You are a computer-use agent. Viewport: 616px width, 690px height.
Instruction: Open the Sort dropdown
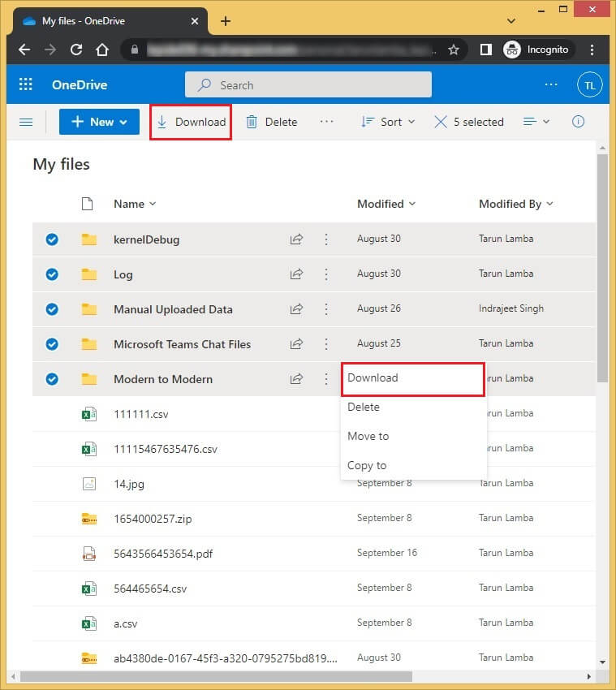[388, 122]
